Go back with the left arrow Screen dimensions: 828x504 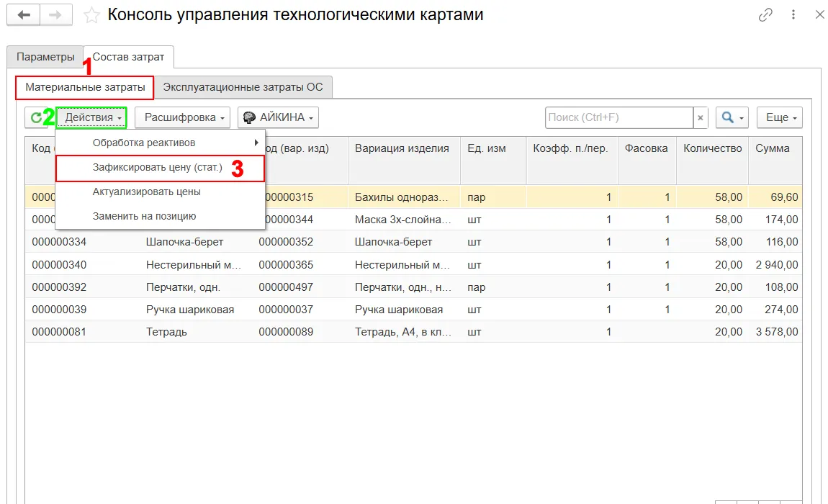pyautogui.click(x=23, y=15)
